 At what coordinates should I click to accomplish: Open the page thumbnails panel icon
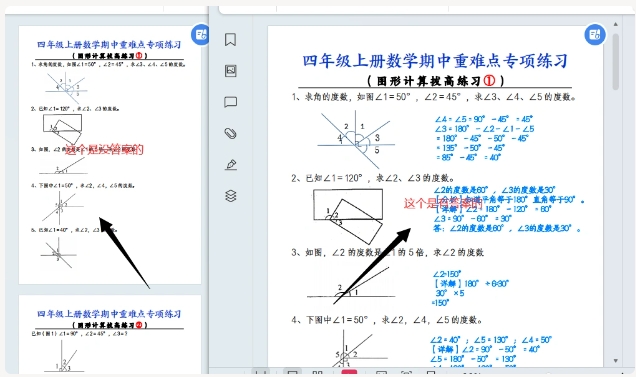[230, 71]
